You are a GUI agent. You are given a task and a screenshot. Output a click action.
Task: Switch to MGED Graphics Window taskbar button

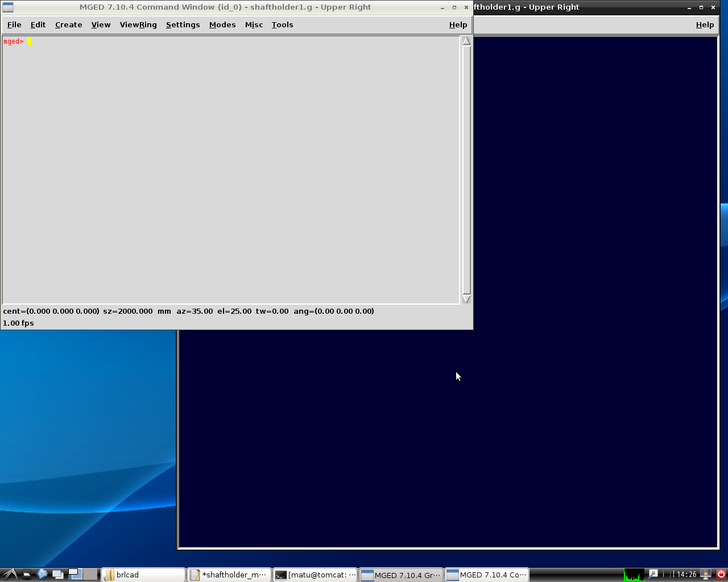[401, 575]
